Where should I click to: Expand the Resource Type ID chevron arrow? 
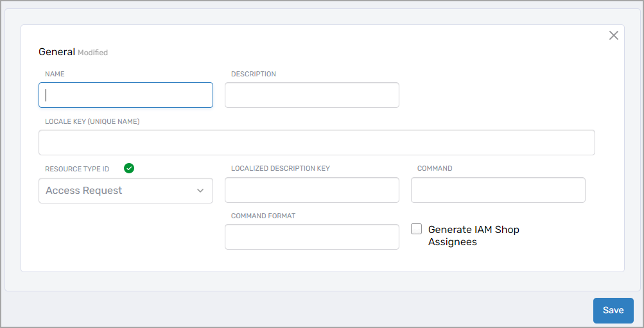200,191
